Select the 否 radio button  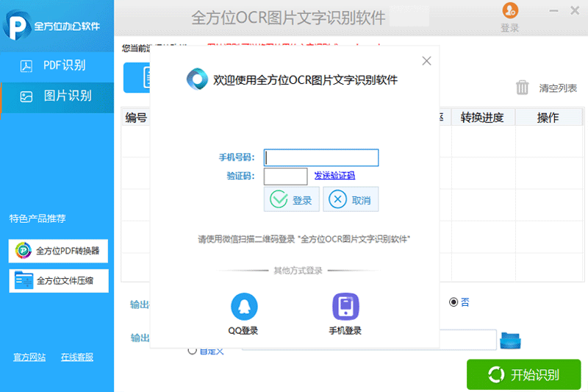coord(453,302)
